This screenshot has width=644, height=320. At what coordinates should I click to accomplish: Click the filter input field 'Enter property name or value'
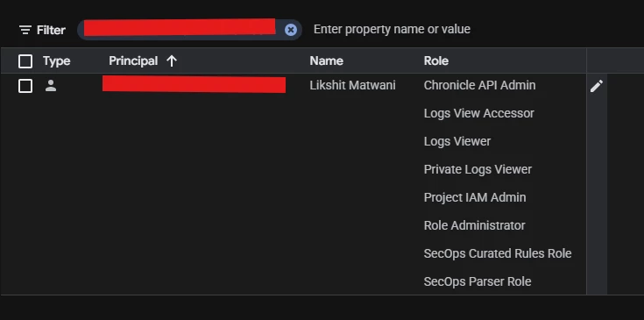[x=392, y=29]
